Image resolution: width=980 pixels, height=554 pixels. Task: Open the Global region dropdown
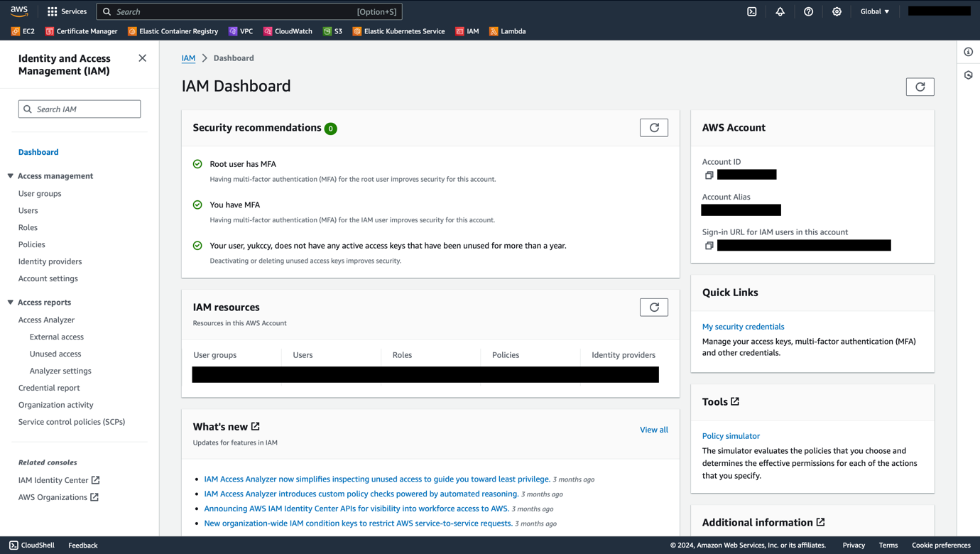click(x=875, y=11)
